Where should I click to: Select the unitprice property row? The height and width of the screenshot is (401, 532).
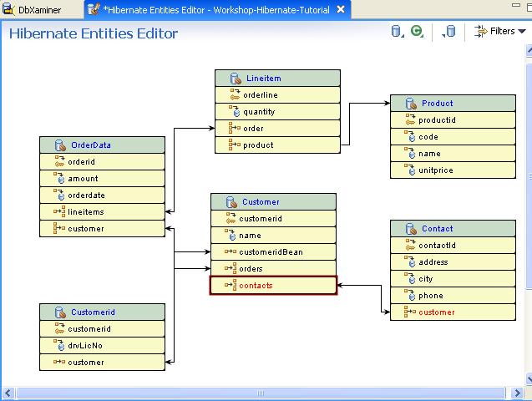point(453,170)
